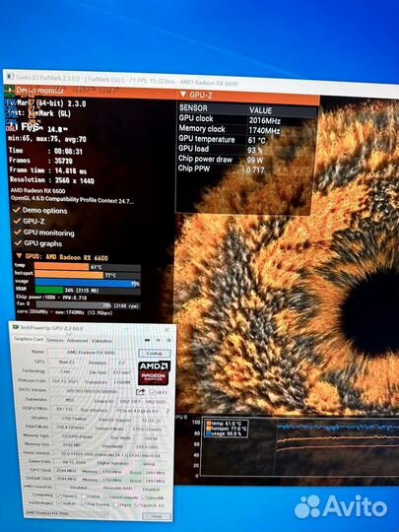Viewport: 399px width, 532px height.
Task: Toggle the GPU monitoring option
Action: coord(18,233)
